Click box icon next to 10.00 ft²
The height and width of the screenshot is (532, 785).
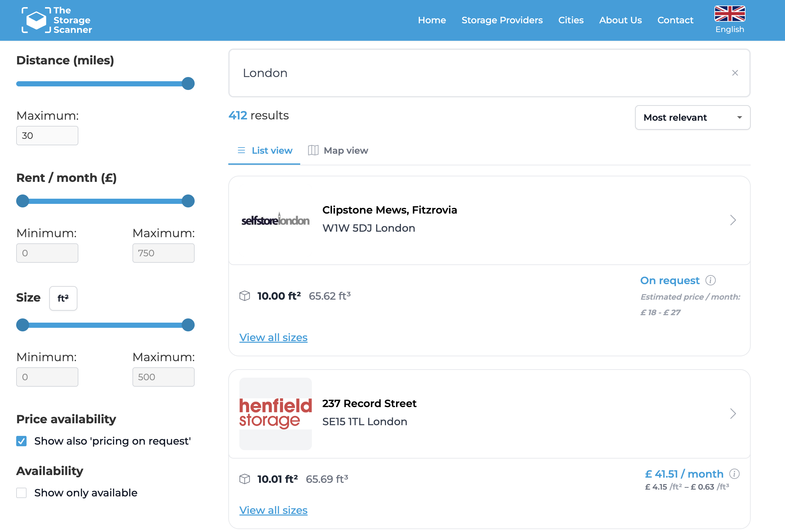(x=245, y=296)
